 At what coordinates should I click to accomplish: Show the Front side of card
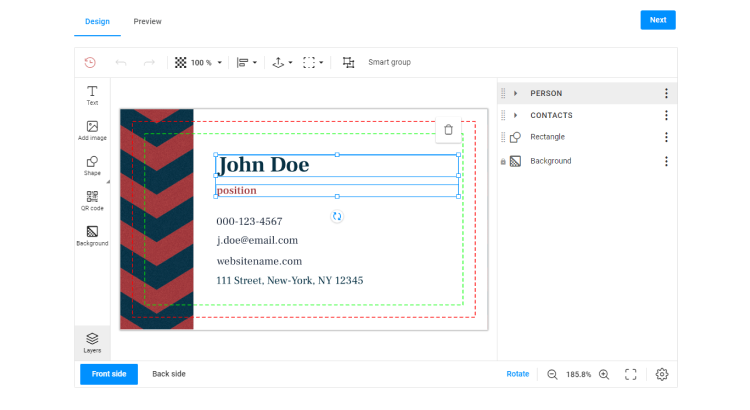point(109,374)
